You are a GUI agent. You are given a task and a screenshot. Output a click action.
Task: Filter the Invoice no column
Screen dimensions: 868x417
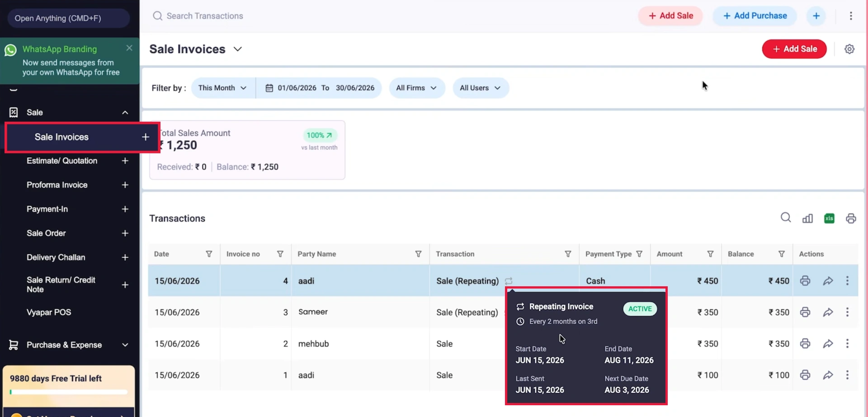coord(280,254)
